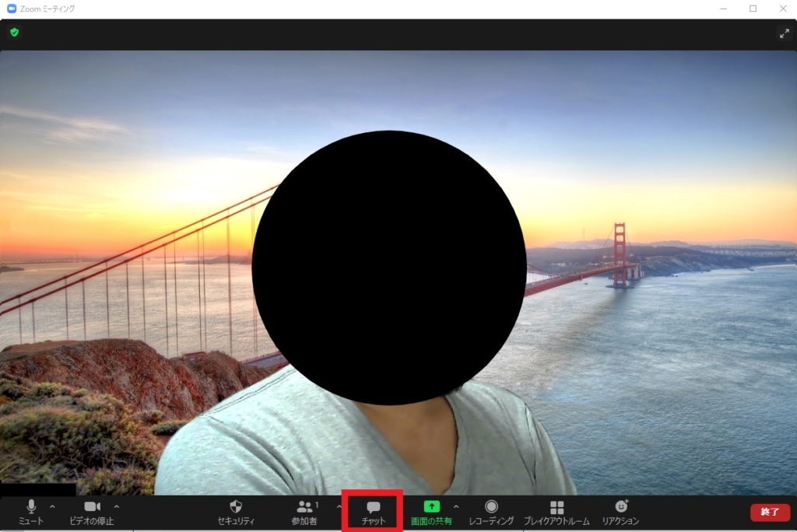Screen dimensions: 797x532
Task: Click the red 終了 end meeting button
Action: [x=770, y=513]
